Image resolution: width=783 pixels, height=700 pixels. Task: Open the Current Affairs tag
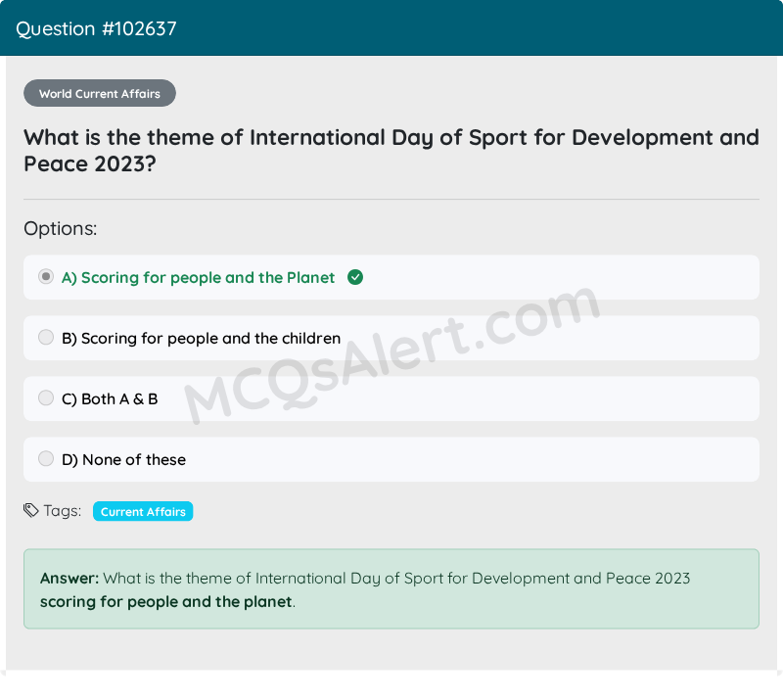[143, 511]
